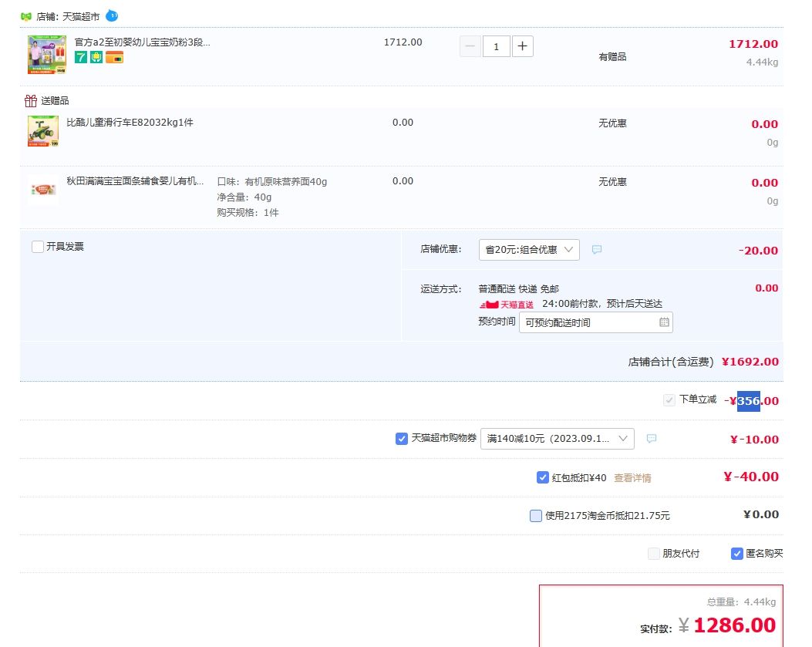Click the 可预约配送时间 schedule field
The image size is (812, 647).
click(x=595, y=322)
